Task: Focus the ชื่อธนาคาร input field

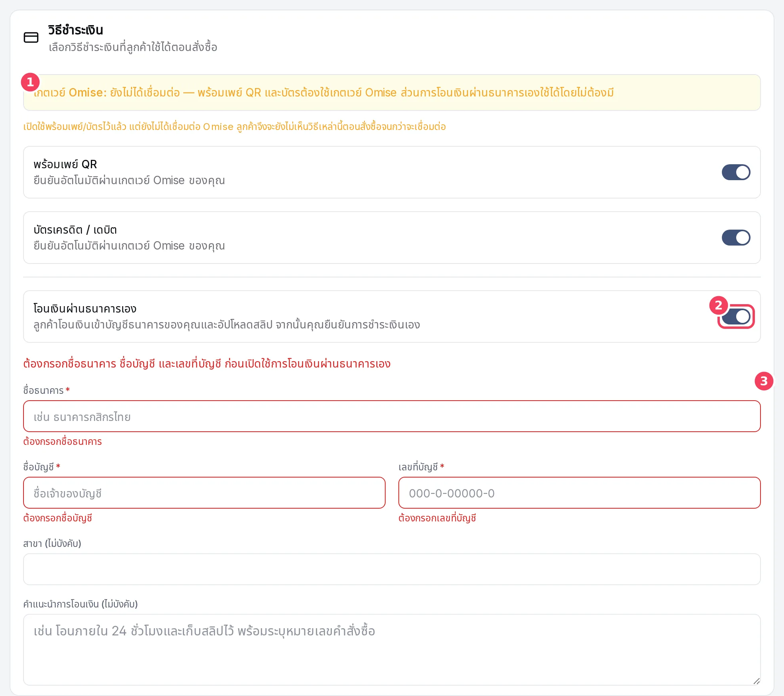Action: click(x=392, y=416)
